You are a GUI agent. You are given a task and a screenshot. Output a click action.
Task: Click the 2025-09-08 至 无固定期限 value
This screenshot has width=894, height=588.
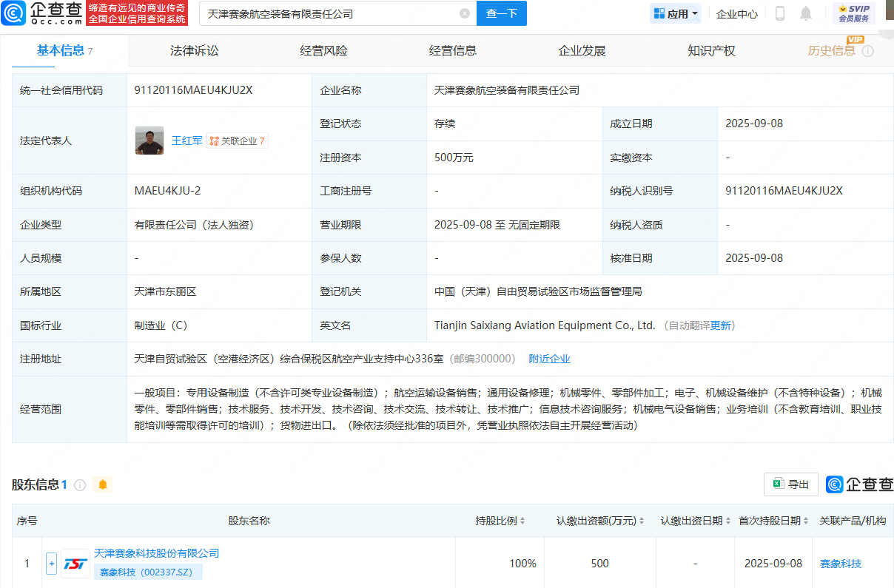point(497,225)
